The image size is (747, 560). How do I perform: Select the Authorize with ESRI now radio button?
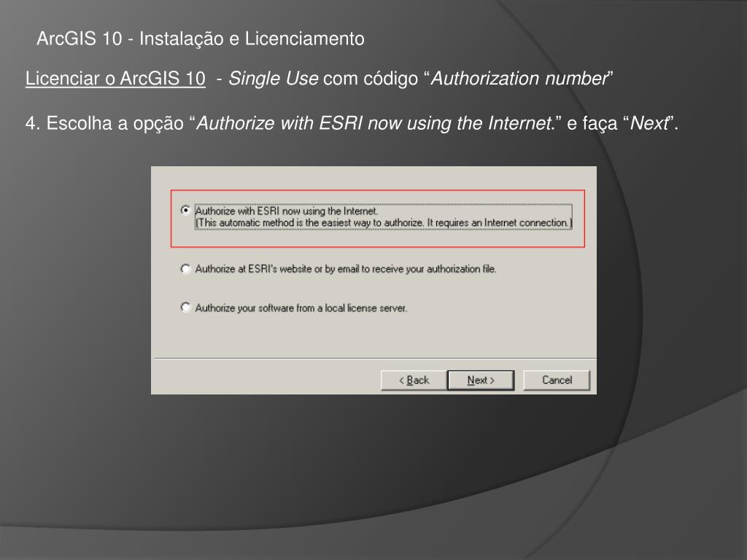pos(186,210)
